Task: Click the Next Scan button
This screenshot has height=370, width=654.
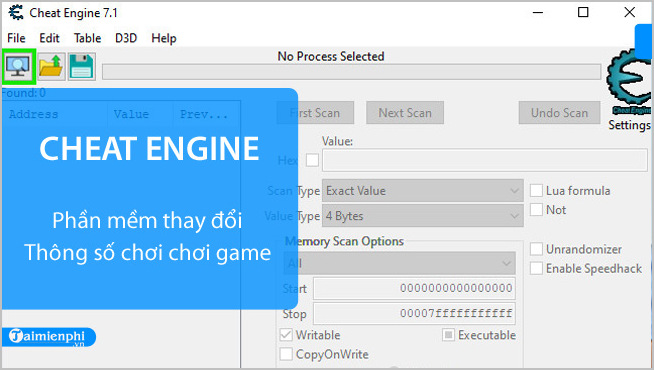Action: tap(405, 113)
